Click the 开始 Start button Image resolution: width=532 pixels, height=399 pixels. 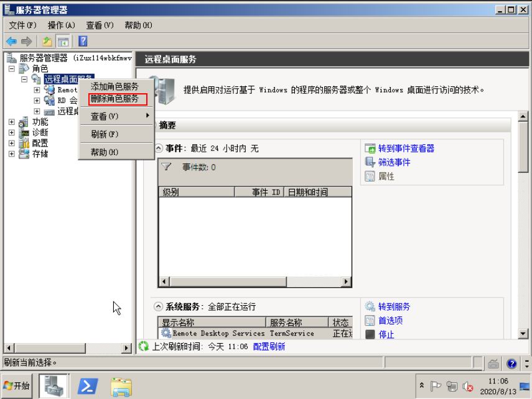pos(17,386)
